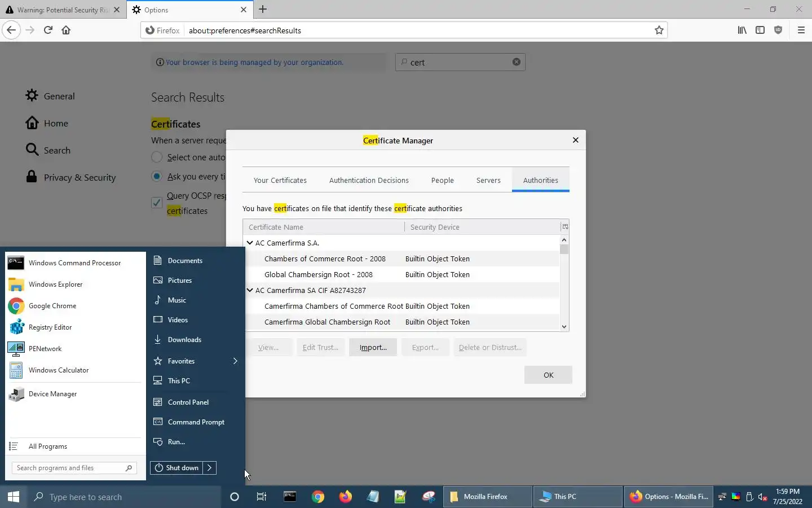Select 'Ask you every time' radio button
Screen dimensions: 812x508
[157, 176]
